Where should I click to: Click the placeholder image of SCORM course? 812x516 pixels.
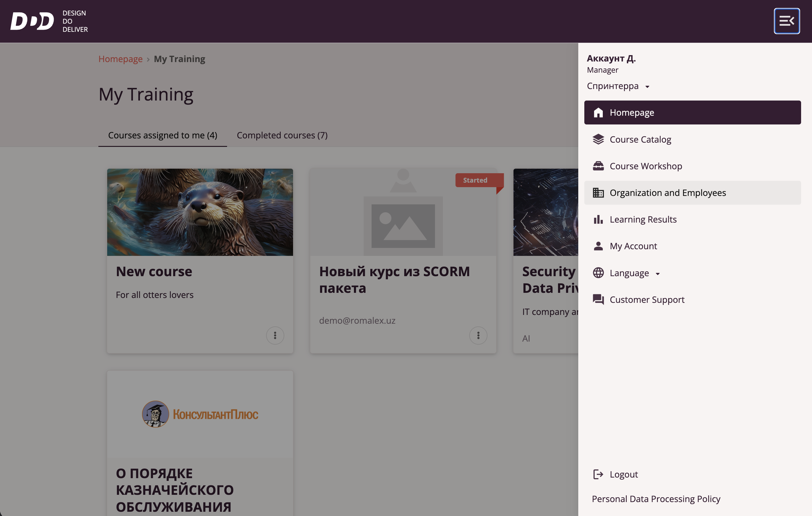click(x=403, y=212)
